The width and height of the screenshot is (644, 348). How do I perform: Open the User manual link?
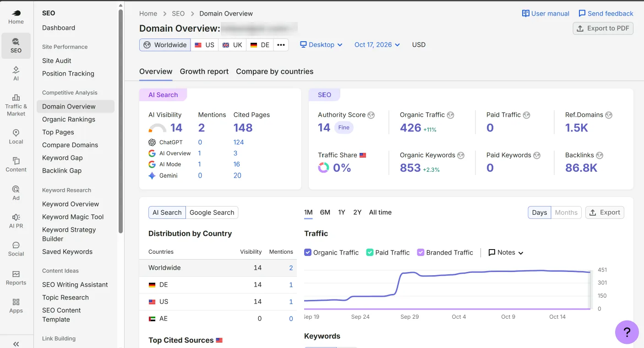(x=546, y=14)
